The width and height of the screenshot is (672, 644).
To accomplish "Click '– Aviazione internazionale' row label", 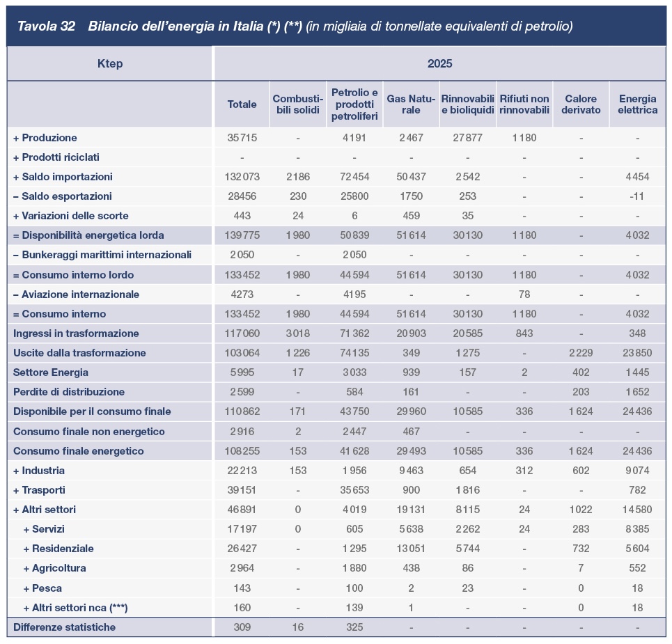I will point(76,294).
